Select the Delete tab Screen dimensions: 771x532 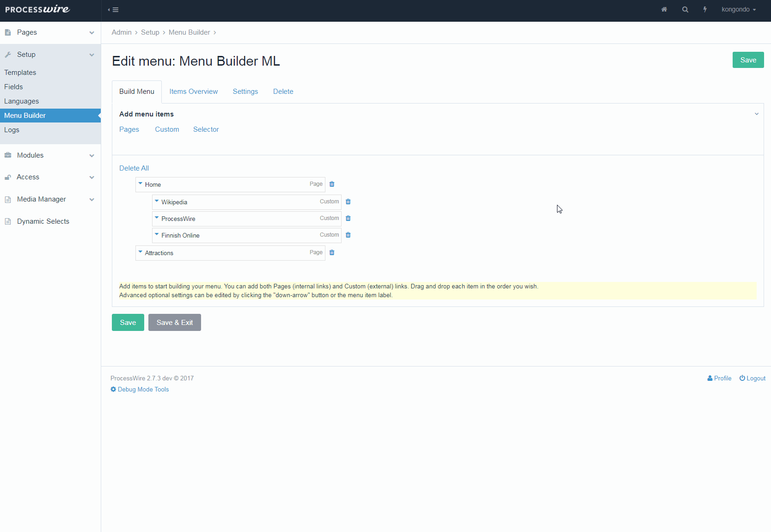(283, 91)
